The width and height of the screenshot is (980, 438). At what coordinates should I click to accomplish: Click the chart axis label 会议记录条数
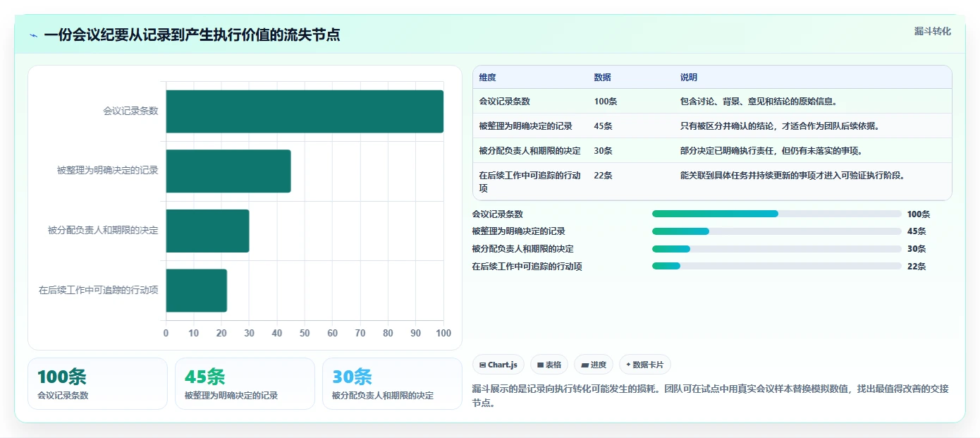pos(130,111)
